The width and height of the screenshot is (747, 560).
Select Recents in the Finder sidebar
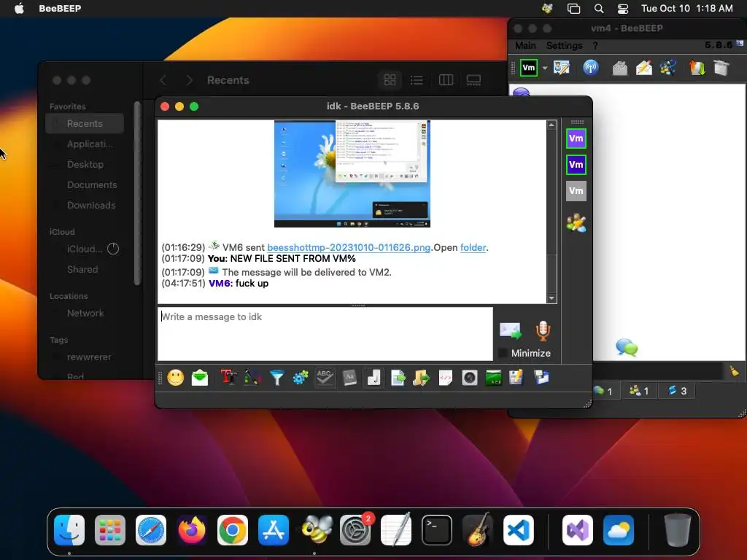coord(85,124)
